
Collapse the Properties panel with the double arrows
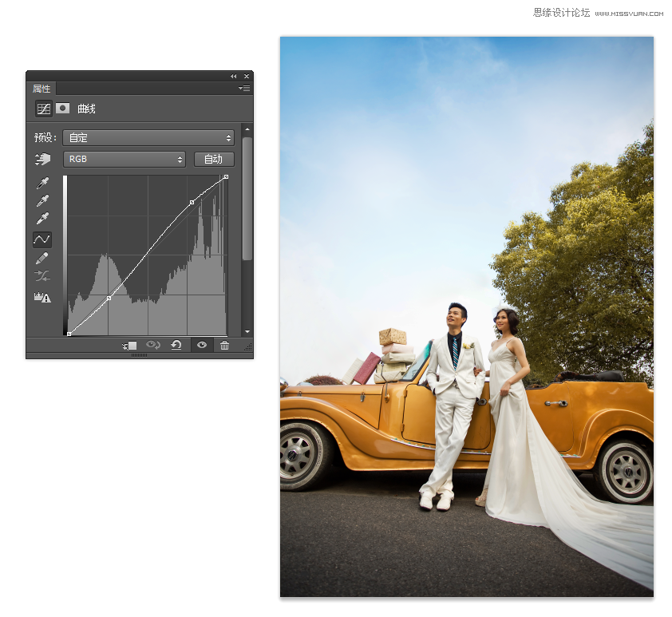[234, 77]
